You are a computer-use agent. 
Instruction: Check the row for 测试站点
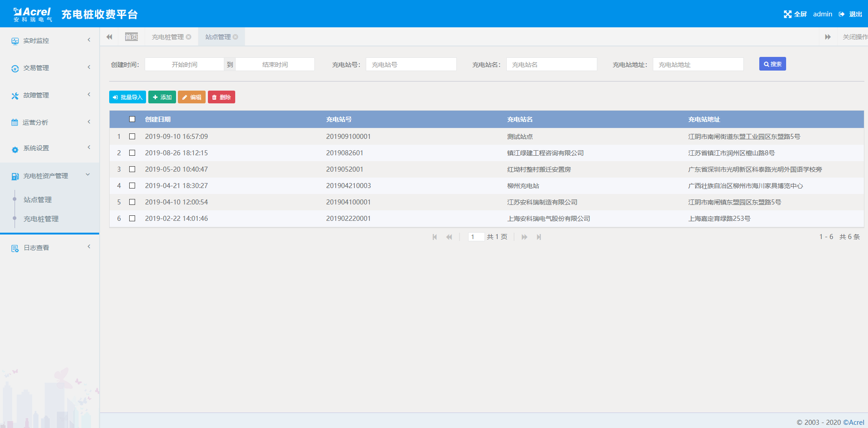click(132, 136)
